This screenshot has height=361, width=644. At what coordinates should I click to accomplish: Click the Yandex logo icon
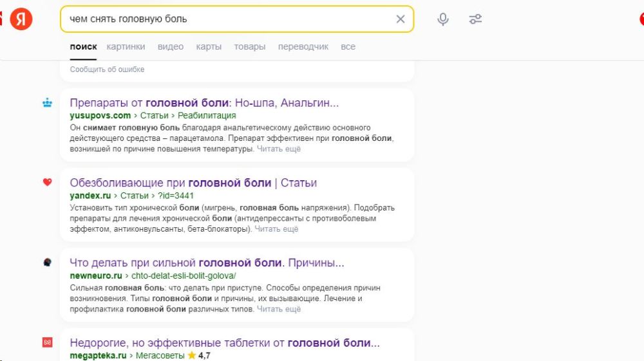21,19
